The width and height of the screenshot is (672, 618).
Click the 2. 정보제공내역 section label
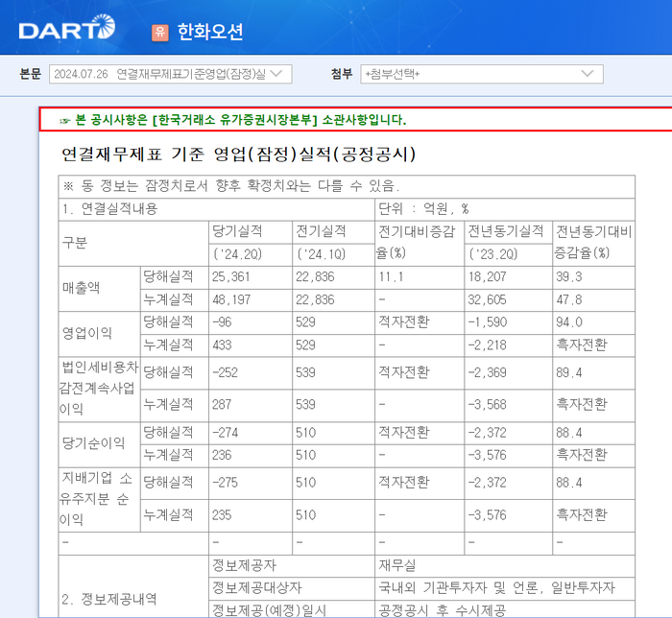(x=109, y=599)
